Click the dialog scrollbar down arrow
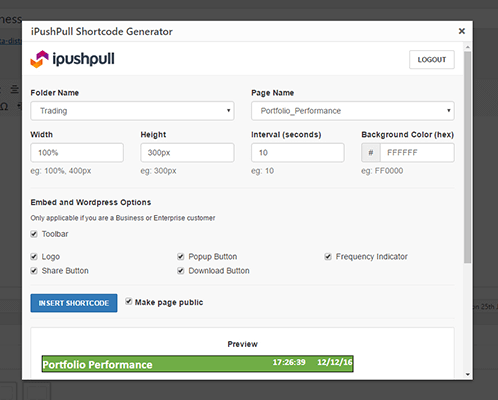The image size is (498, 400). click(x=468, y=374)
